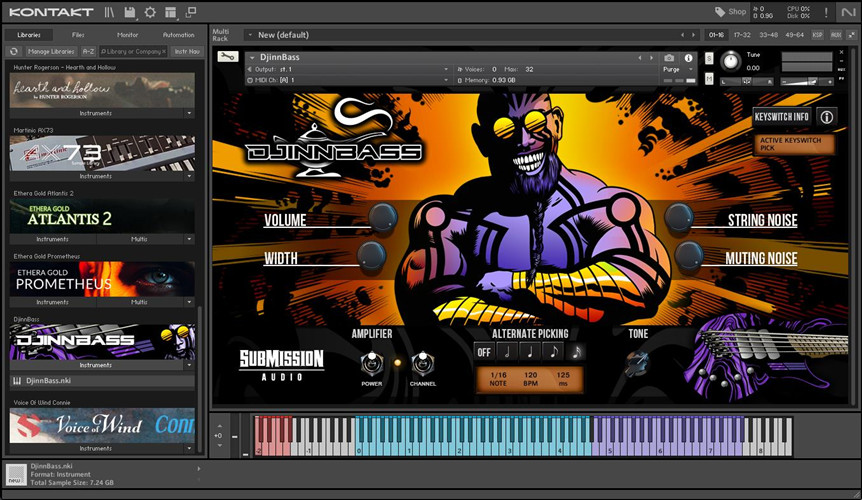Flip the amplifier CHANNEL switch
Image resolution: width=862 pixels, height=500 pixels.
point(422,364)
